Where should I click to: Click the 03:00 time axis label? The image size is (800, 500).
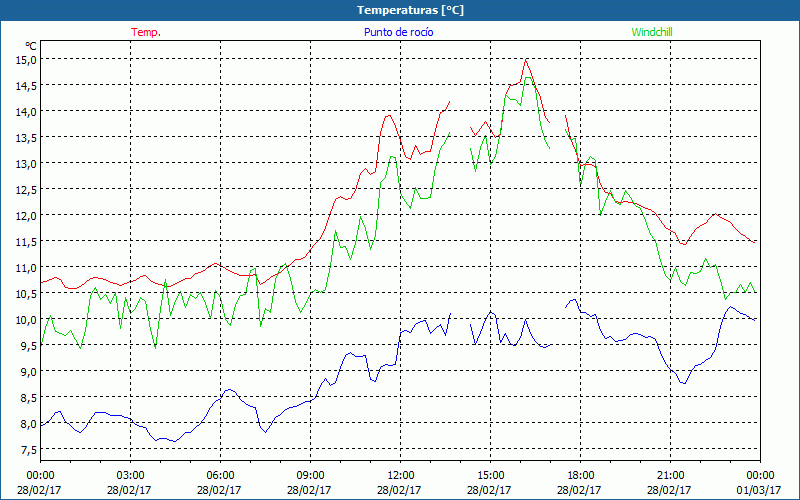[130, 476]
